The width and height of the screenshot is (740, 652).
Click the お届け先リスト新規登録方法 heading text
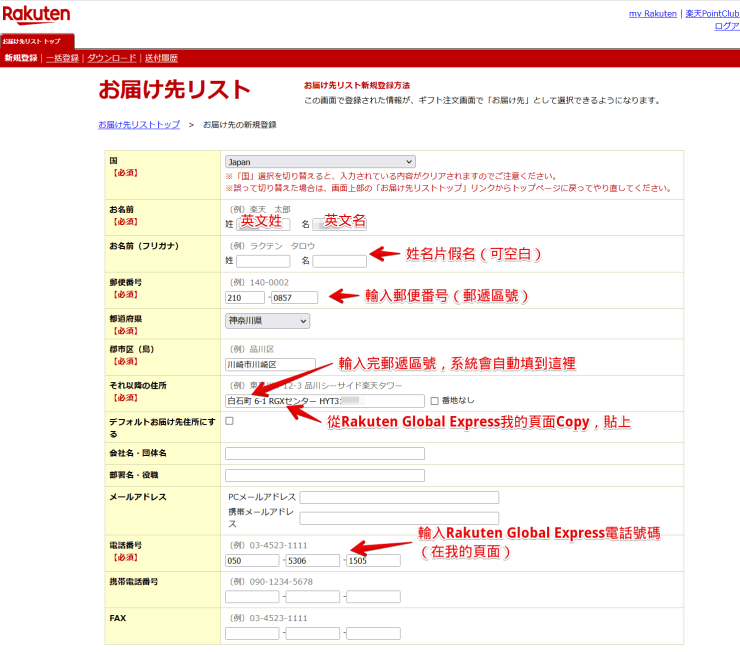pos(357,85)
